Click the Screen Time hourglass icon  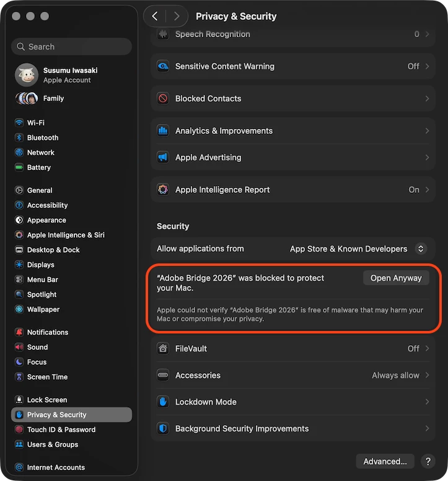(x=19, y=377)
